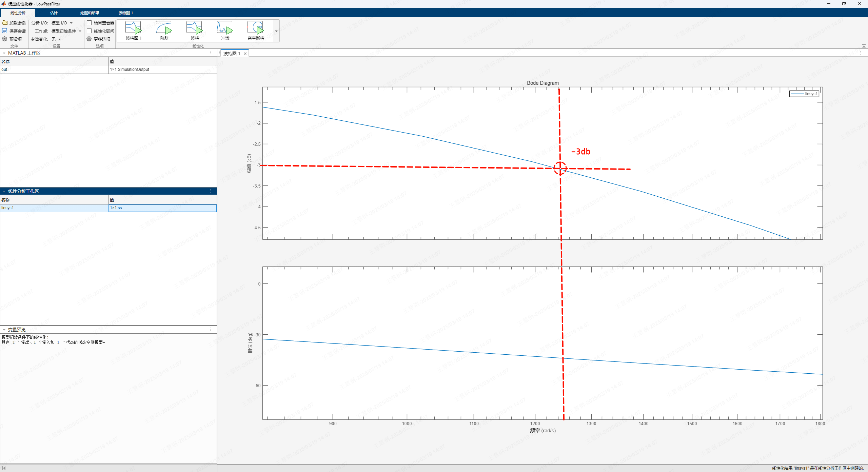Viewport: 868px width, 472px height.
Task: Enable the 线性化顾问 checkbox
Action: pos(89,31)
